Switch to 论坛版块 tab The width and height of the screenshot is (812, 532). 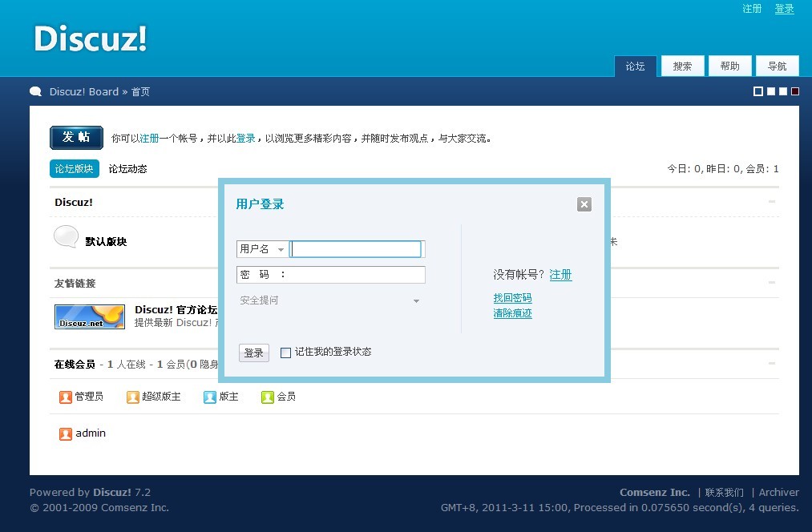74,169
